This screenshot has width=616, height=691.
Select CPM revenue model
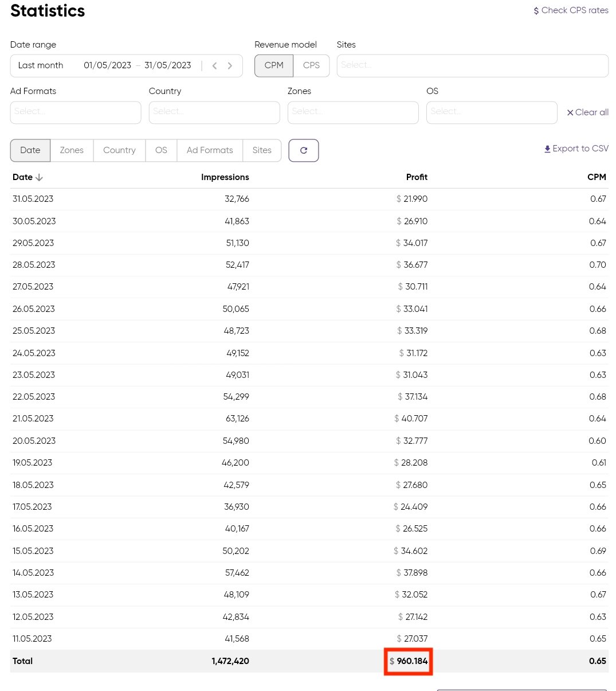click(x=274, y=65)
